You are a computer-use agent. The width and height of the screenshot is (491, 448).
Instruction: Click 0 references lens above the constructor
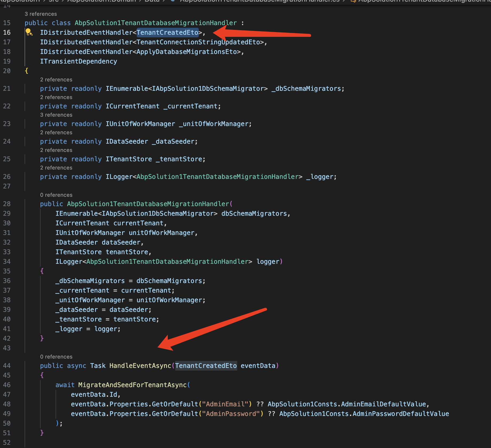tap(56, 195)
